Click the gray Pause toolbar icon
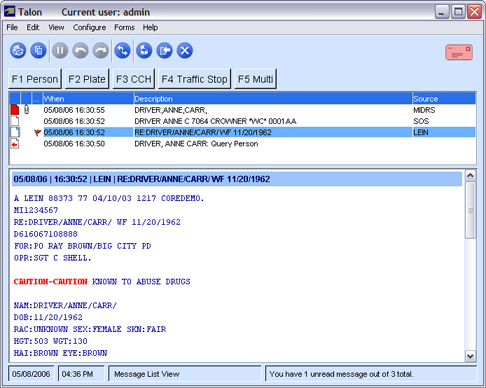The height and width of the screenshot is (388, 486). click(x=60, y=51)
